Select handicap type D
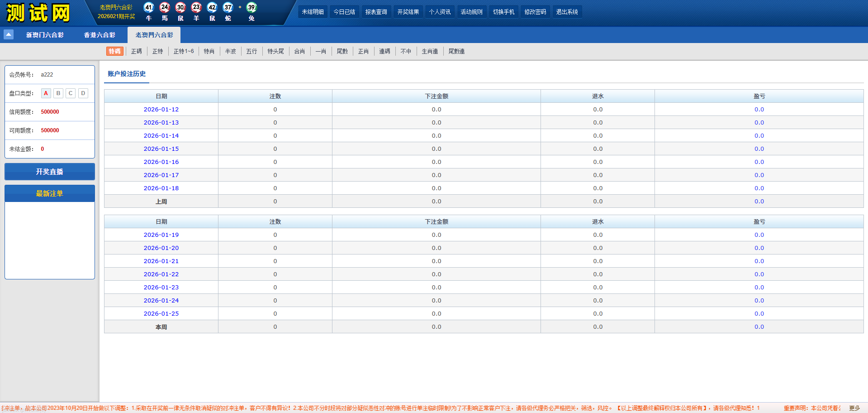The height and width of the screenshot is (413, 868). [x=83, y=93]
